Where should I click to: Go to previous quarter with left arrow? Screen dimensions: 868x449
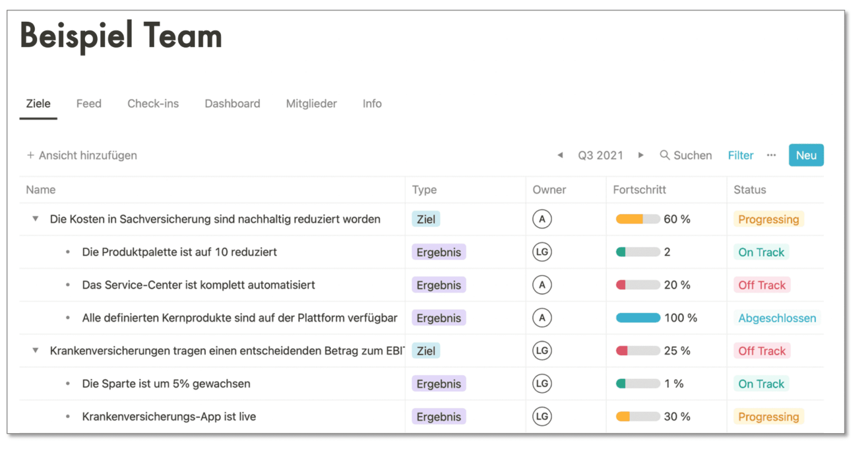coord(560,155)
